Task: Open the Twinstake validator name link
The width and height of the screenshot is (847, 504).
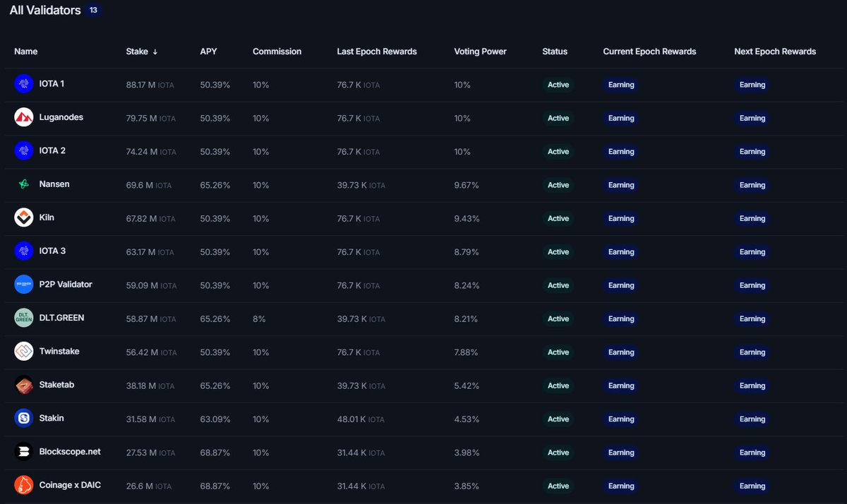Action: 60,352
